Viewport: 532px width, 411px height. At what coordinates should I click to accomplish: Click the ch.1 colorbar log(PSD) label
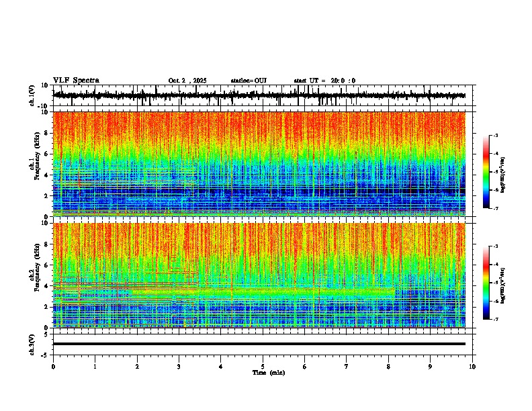point(503,175)
